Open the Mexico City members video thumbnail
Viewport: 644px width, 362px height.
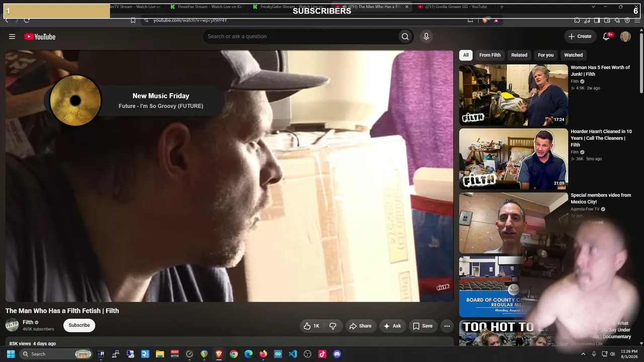point(513,223)
